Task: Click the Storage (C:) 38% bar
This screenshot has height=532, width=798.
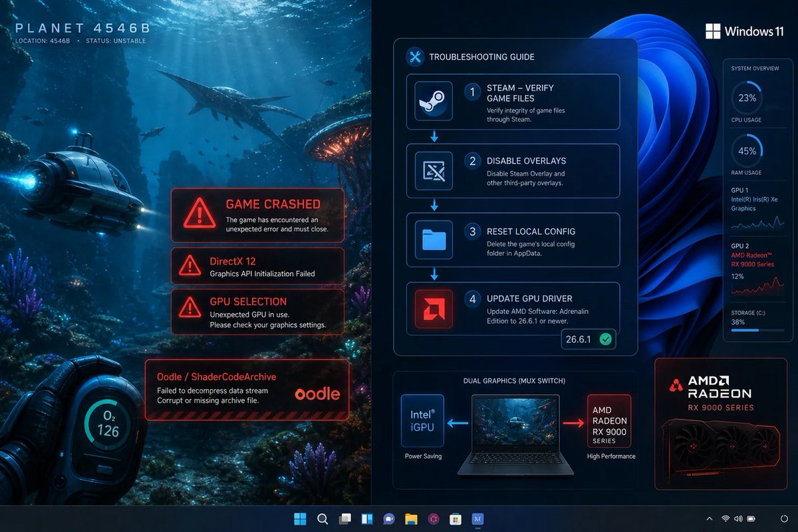Action: point(756,330)
